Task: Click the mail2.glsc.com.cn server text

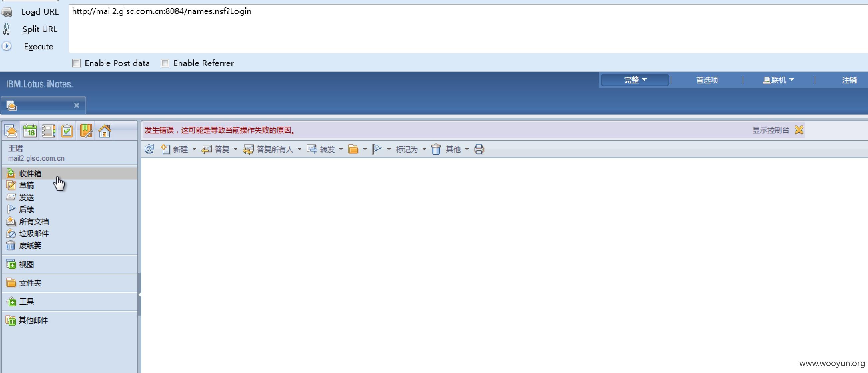Action: [36, 158]
